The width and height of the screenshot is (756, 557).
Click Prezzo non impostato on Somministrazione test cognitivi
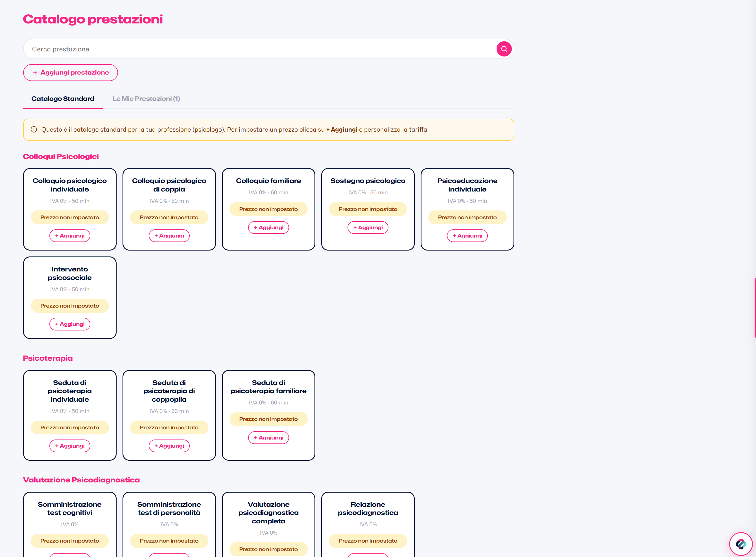point(70,541)
